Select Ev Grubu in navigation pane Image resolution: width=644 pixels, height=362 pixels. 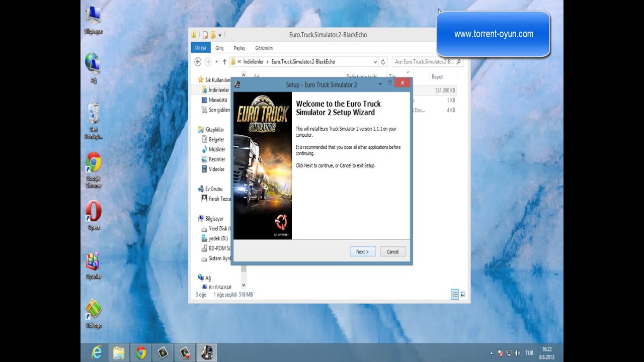click(x=210, y=189)
